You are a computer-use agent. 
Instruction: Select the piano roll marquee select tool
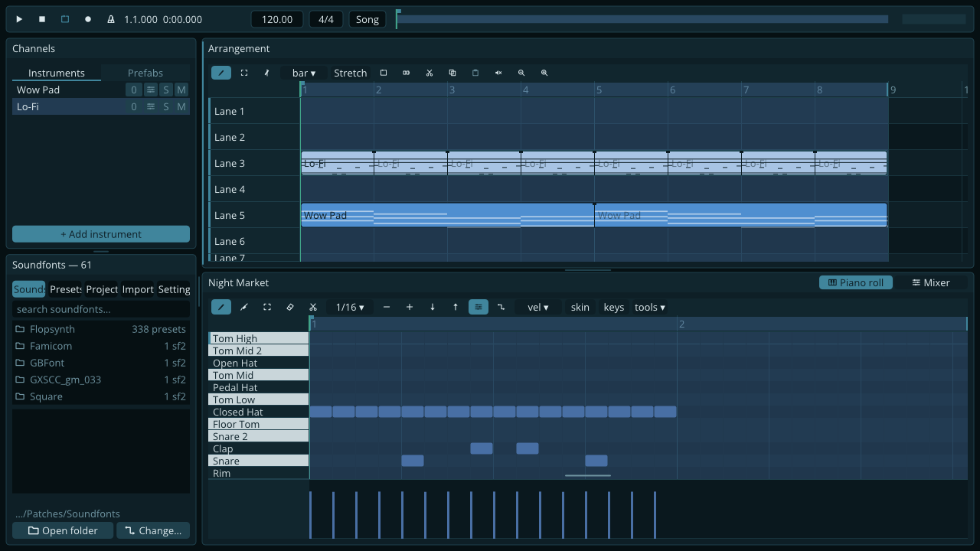pyautogui.click(x=267, y=307)
